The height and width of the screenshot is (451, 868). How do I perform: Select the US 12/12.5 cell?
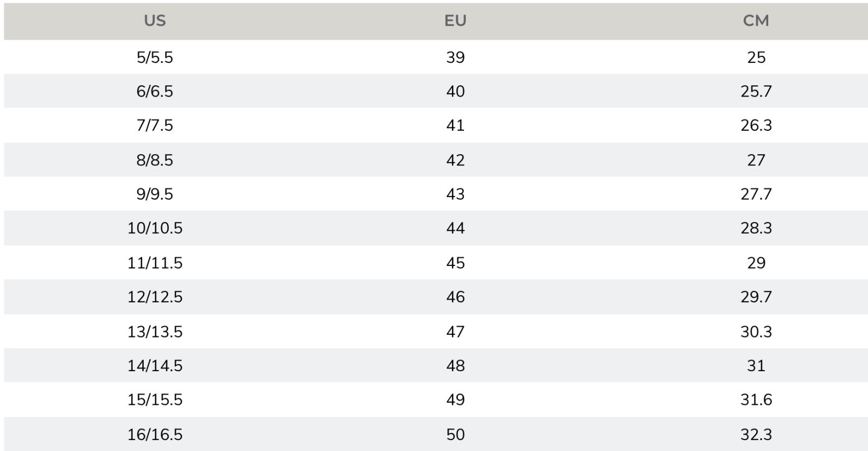point(155,297)
